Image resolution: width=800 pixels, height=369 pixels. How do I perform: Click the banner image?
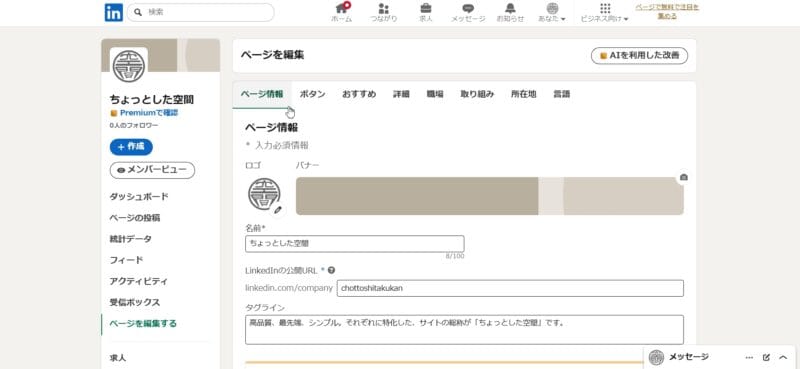[x=490, y=196]
